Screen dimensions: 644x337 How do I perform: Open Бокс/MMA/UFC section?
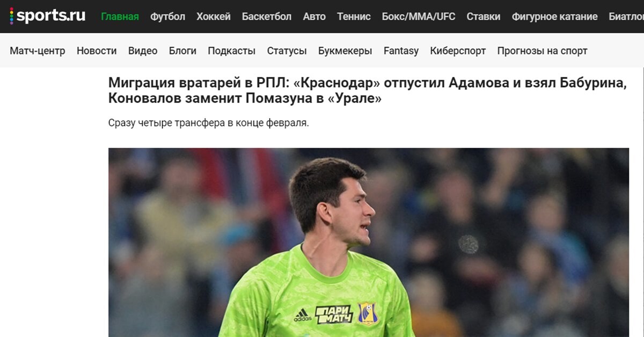coord(419,17)
